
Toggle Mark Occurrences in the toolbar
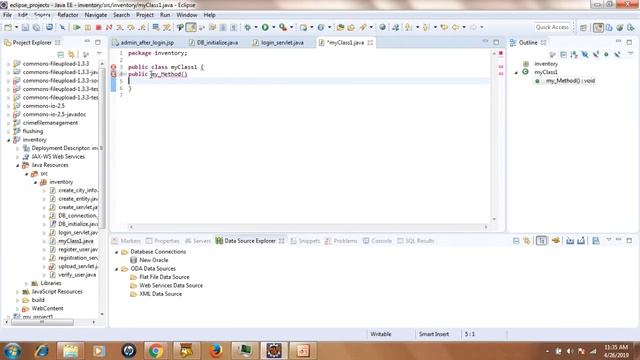[191, 27]
